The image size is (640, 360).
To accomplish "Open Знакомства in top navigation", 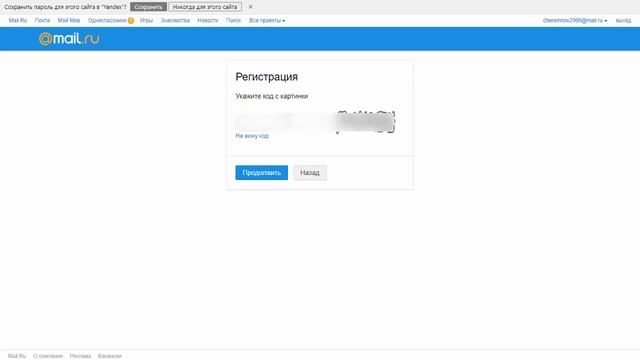I will click(x=175, y=20).
